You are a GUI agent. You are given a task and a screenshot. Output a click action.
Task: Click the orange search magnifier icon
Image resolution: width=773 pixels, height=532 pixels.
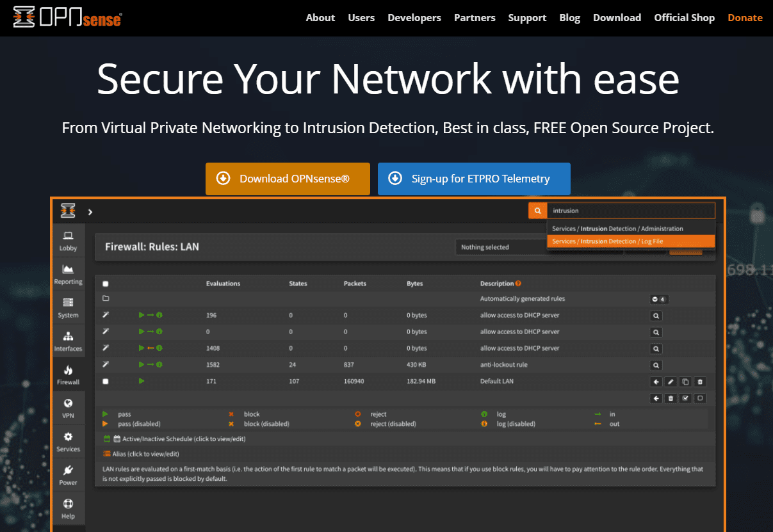[537, 211]
